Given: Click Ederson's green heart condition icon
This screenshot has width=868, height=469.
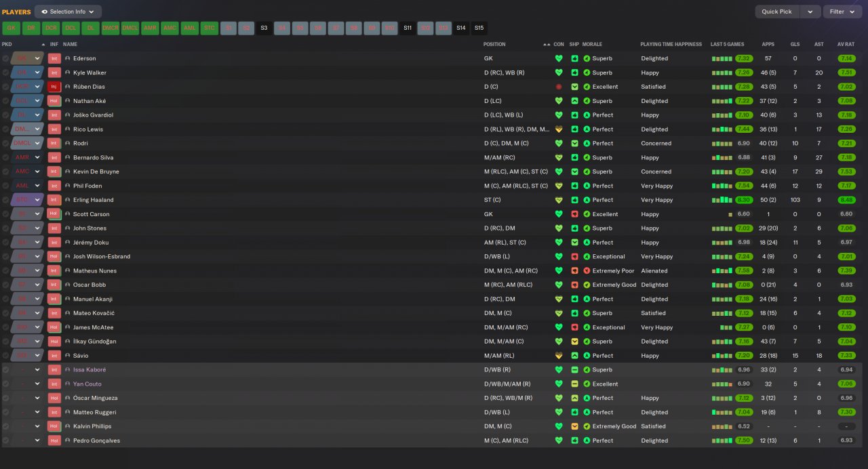Looking at the screenshot, I should pos(559,58).
